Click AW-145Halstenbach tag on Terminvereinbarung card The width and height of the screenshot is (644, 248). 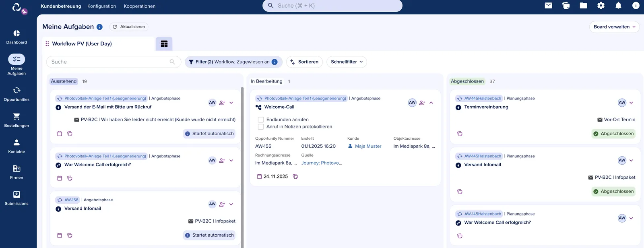[479, 98]
